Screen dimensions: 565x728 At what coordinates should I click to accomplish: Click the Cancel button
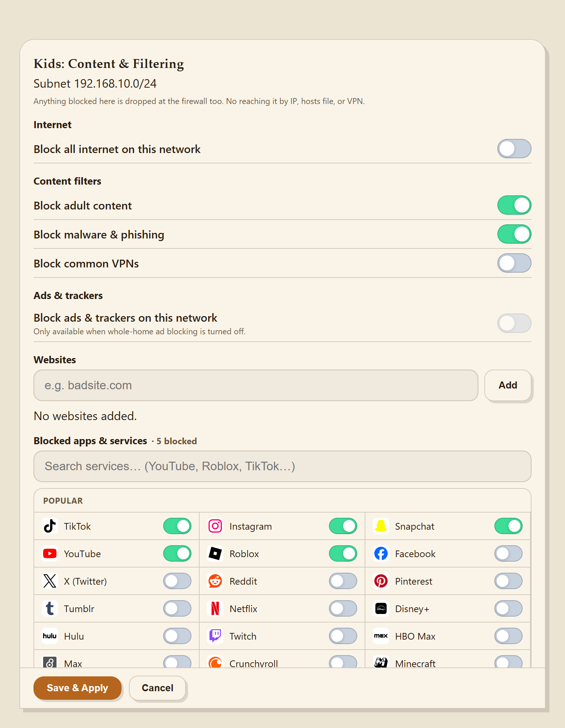coord(158,688)
